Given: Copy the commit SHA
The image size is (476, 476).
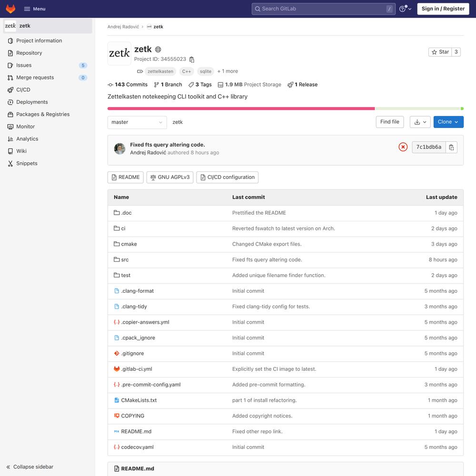Looking at the screenshot, I should click(x=451, y=147).
